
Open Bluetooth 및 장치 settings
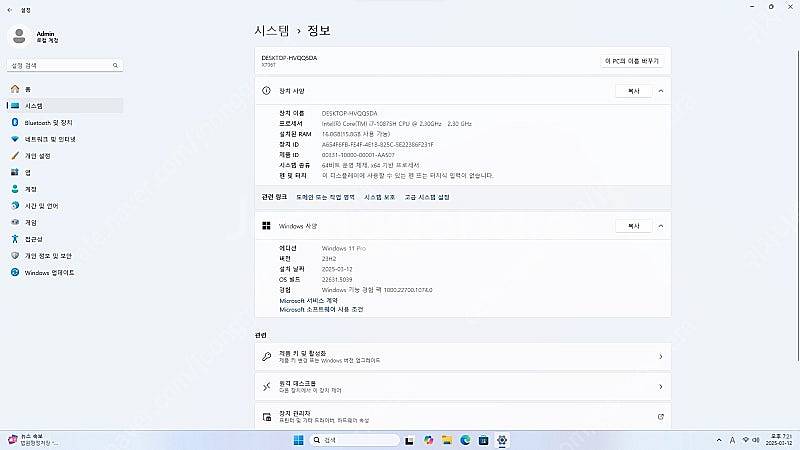click(65, 122)
